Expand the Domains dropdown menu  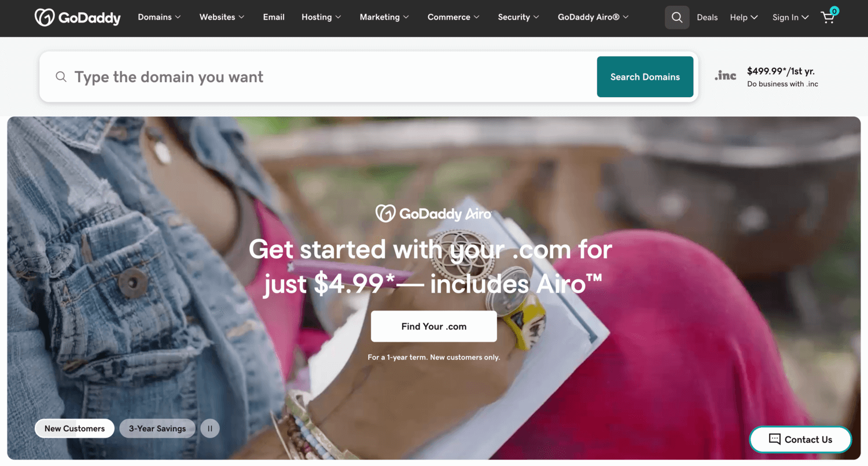click(159, 17)
